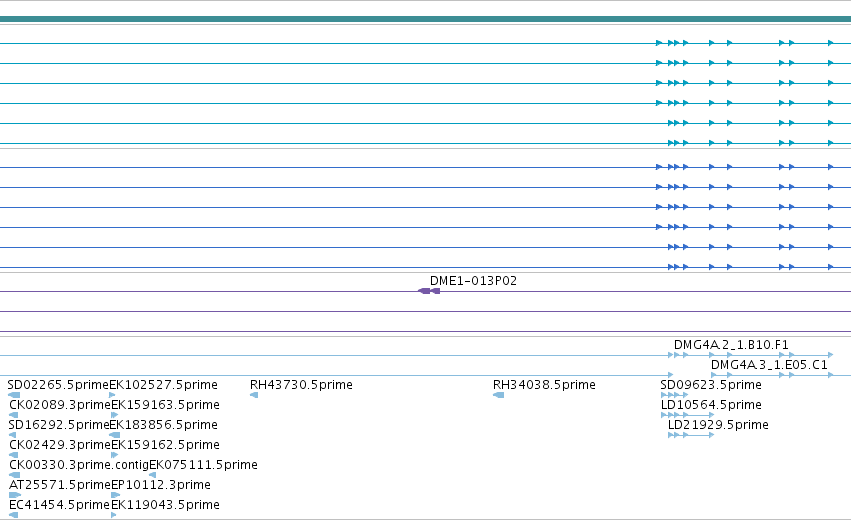The width and height of the screenshot is (851, 520).
Task: Select the DME1-013P02 feature label
Action: pyautogui.click(x=473, y=281)
